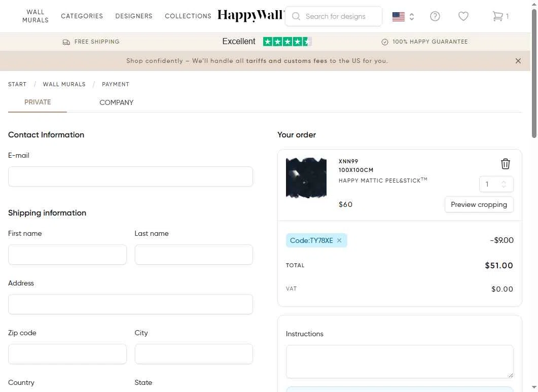Click into the Last name field
The image size is (538, 392).
(194, 255)
